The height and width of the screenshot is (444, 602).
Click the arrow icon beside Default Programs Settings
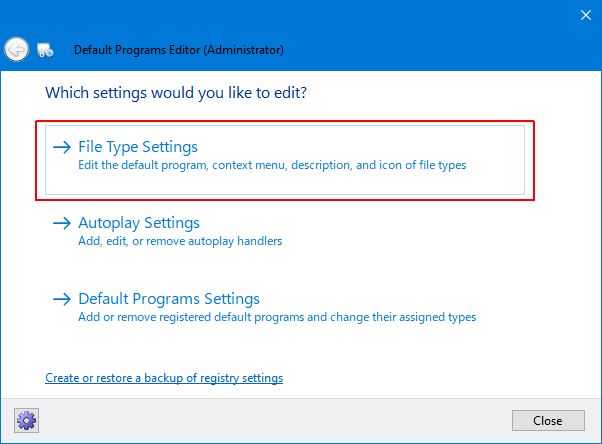[62, 299]
